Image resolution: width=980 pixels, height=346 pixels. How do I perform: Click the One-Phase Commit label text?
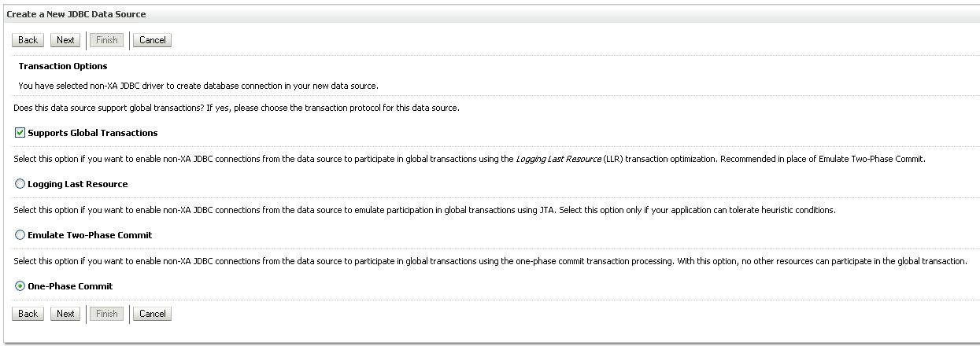[70, 286]
